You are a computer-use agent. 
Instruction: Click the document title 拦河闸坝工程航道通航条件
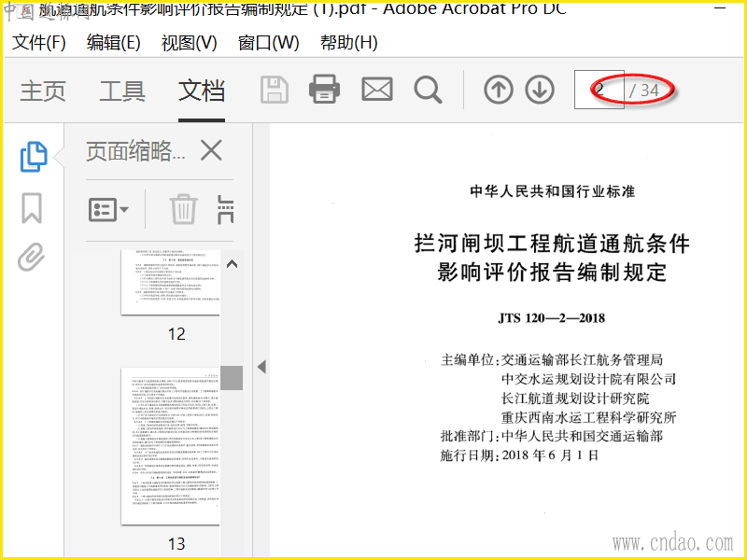coord(552,244)
